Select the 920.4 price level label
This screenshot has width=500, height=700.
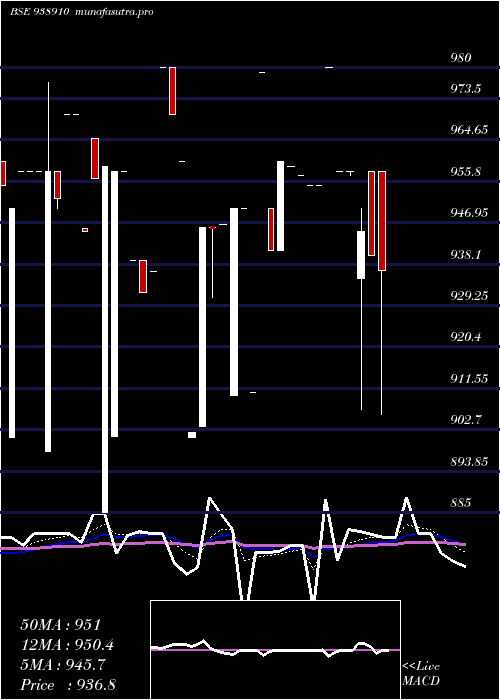coord(465,337)
